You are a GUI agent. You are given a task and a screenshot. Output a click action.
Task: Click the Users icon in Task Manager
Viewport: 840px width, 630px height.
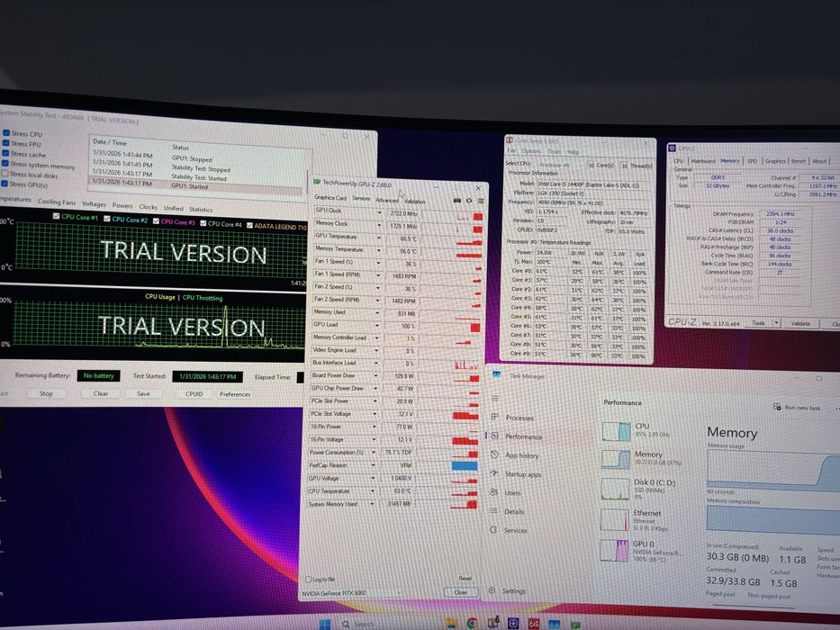(494, 491)
